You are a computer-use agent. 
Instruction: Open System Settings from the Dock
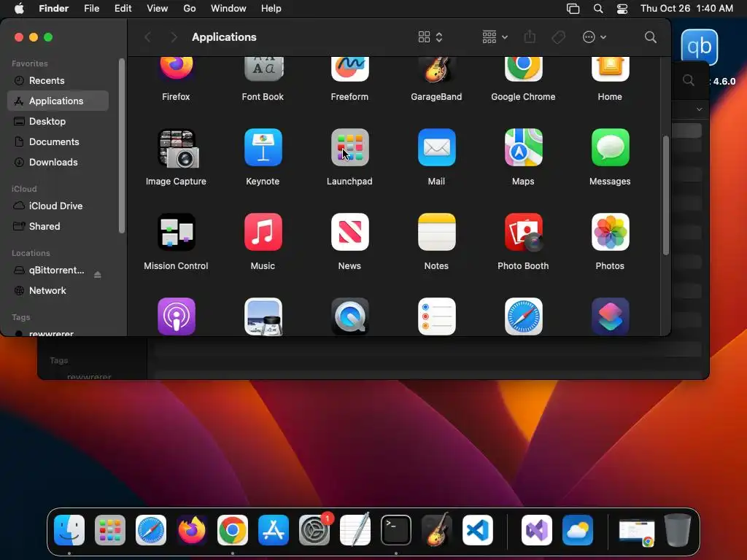[x=314, y=530]
